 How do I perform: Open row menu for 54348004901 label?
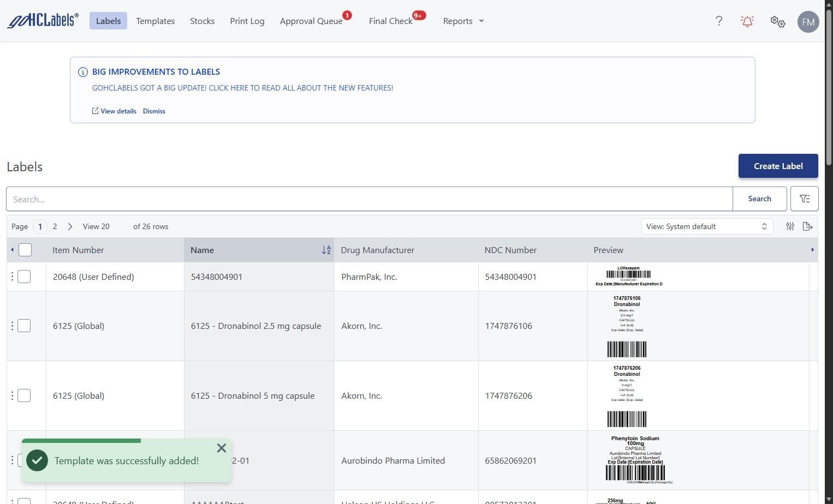[x=12, y=277]
